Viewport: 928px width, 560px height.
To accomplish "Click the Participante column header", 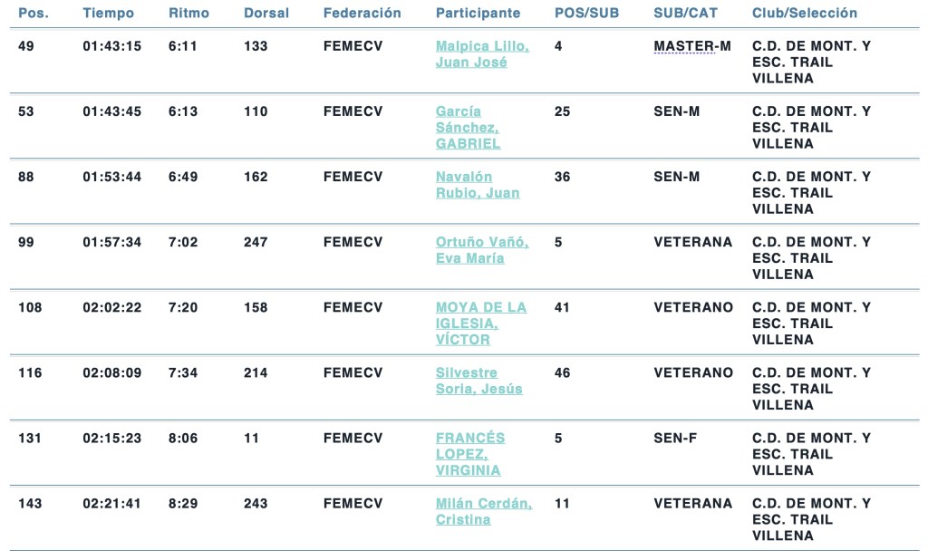I will point(478,14).
